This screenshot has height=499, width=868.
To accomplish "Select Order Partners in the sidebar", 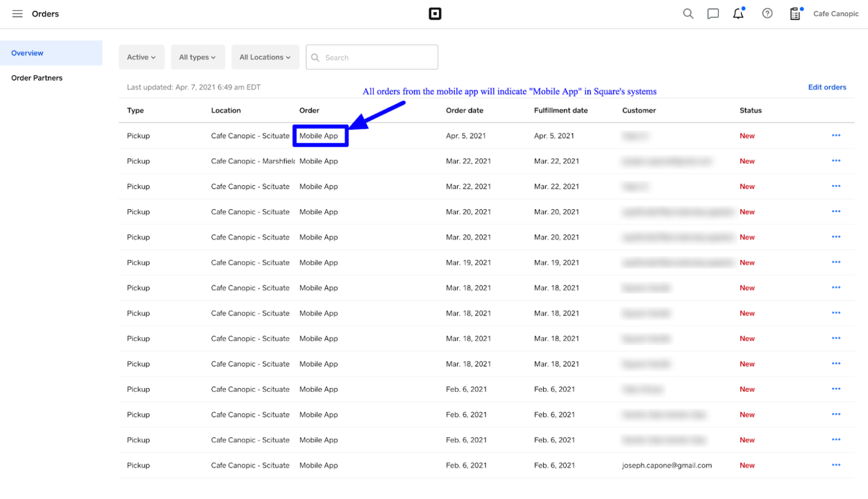I will pyautogui.click(x=37, y=78).
